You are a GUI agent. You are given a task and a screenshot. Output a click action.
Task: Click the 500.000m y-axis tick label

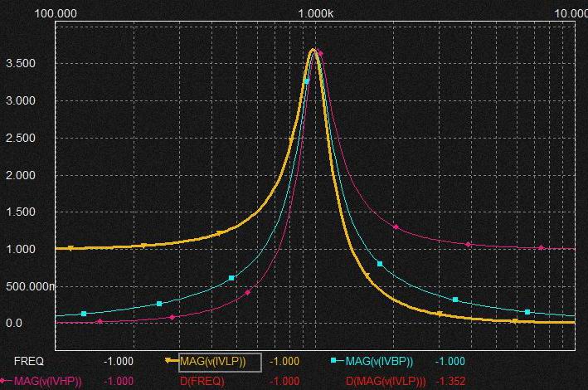pos(27,286)
